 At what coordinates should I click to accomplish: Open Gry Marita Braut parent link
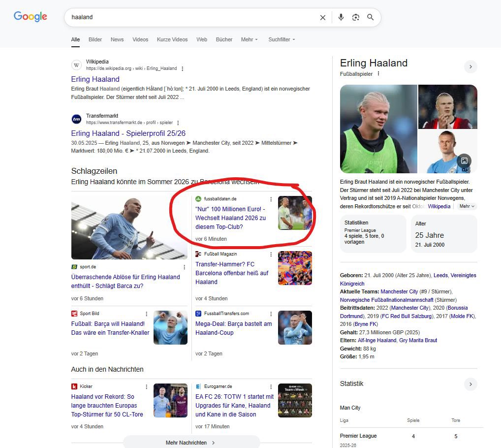coord(418,341)
